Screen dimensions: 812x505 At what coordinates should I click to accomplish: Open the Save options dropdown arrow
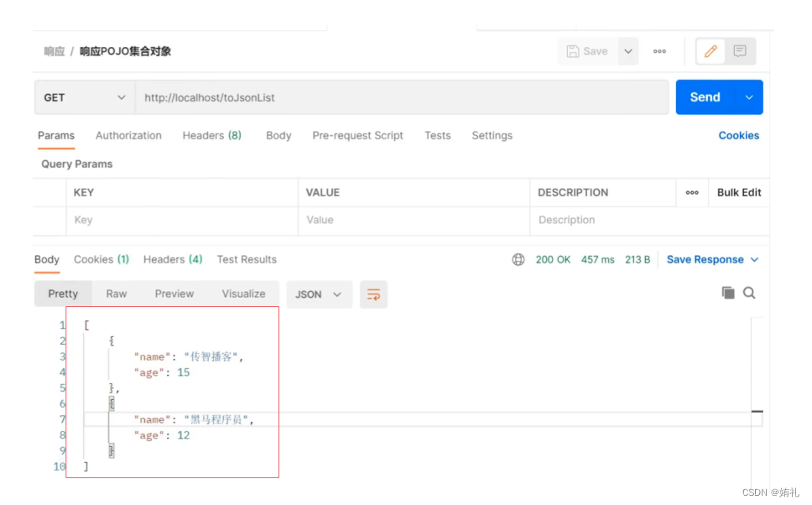coord(628,51)
